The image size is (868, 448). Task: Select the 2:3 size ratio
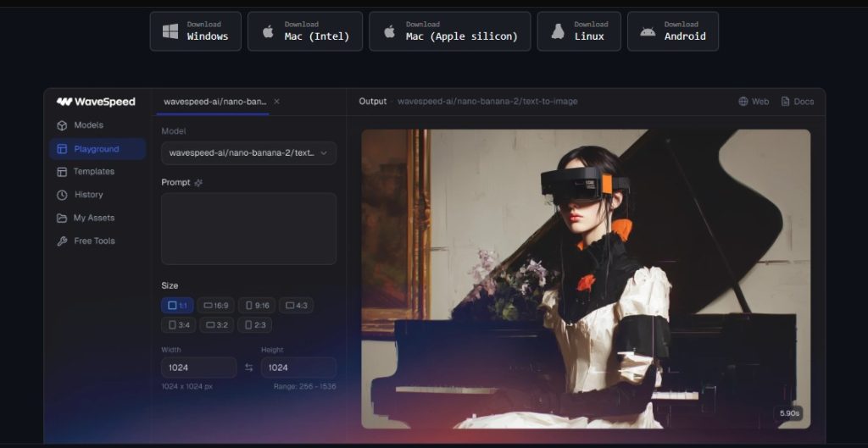(x=254, y=324)
